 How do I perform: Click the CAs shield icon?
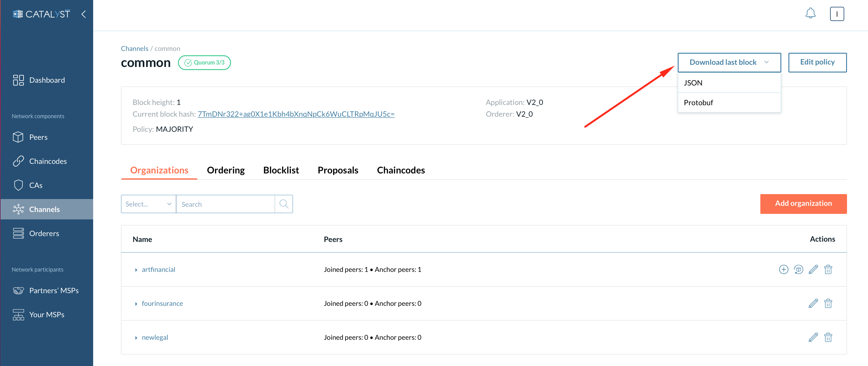(x=19, y=185)
